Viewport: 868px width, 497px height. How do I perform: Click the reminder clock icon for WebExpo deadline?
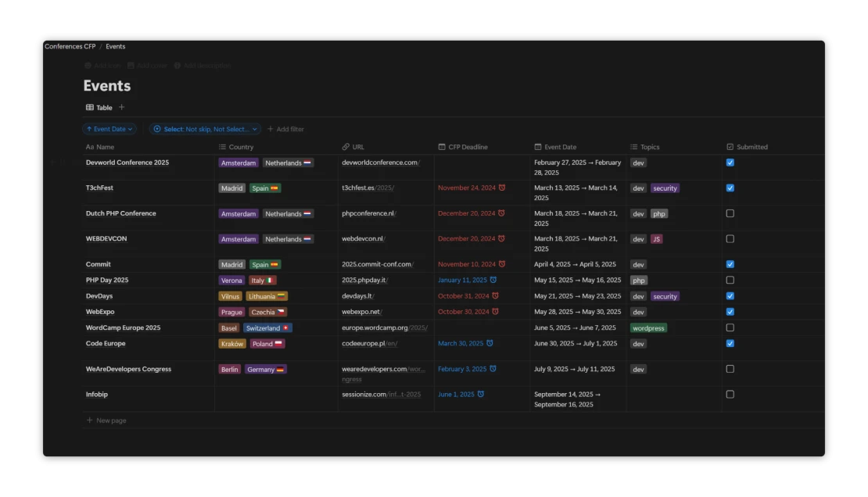(x=496, y=312)
